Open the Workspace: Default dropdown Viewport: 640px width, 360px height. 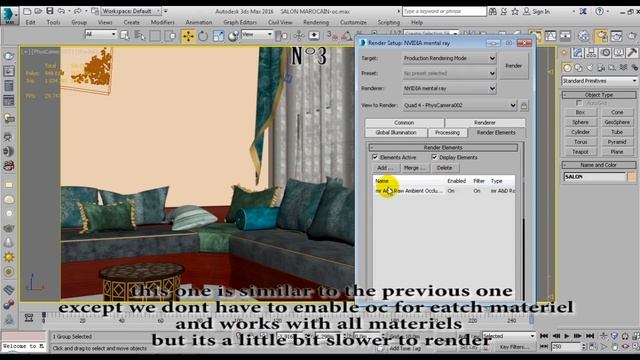click(x=131, y=11)
